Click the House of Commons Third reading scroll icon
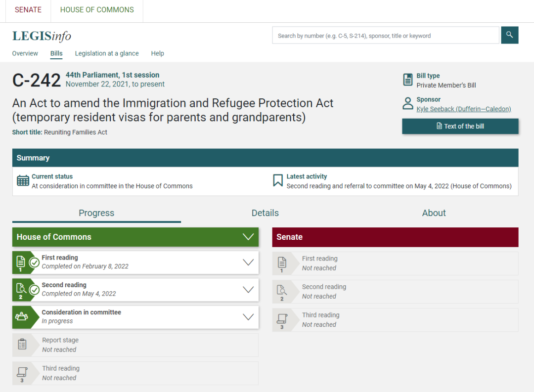The height and width of the screenshot is (392, 534). pyautogui.click(x=22, y=373)
